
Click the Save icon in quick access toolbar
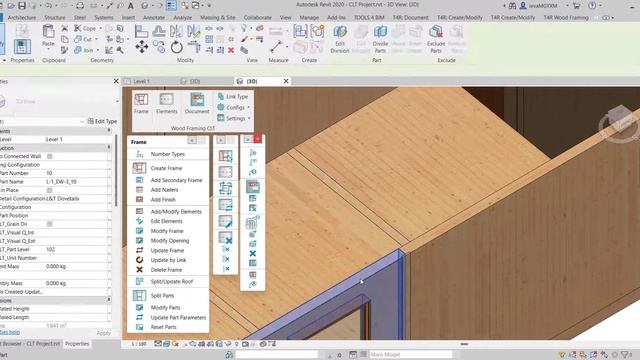pos(22,6)
